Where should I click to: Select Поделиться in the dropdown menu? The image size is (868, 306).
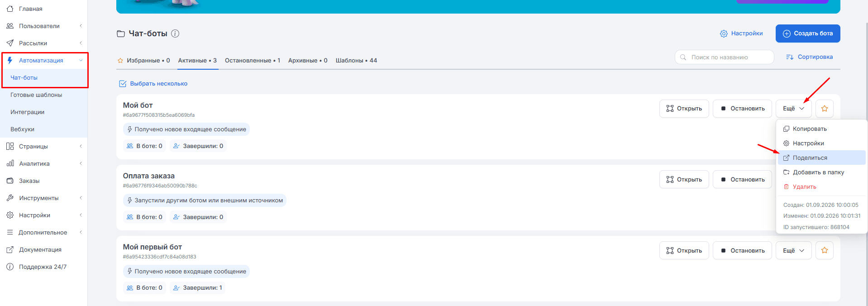(x=821, y=158)
